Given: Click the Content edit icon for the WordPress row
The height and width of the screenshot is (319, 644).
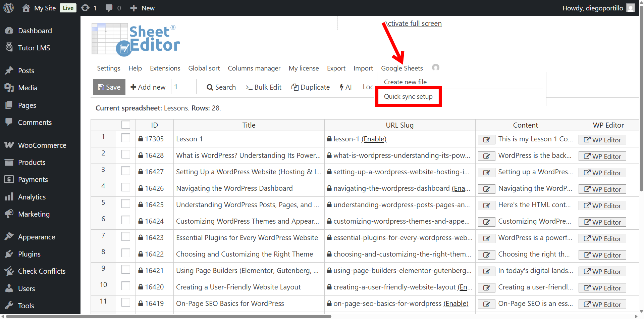Looking at the screenshot, I should (487, 156).
